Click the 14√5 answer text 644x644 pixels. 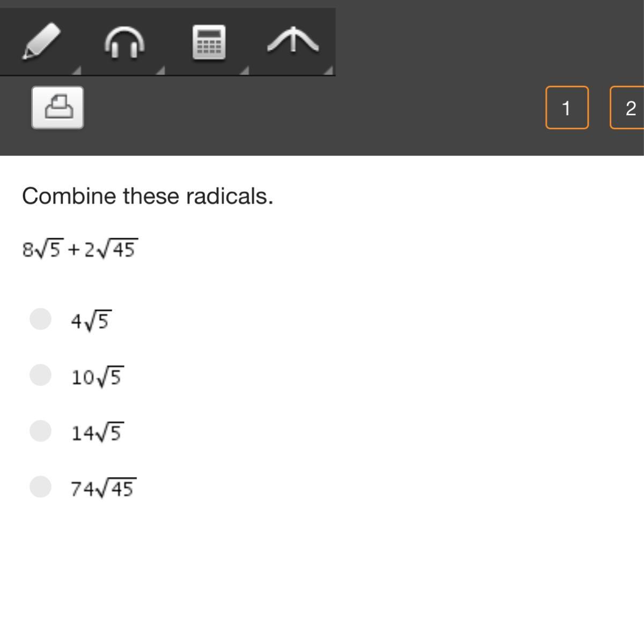(x=97, y=432)
